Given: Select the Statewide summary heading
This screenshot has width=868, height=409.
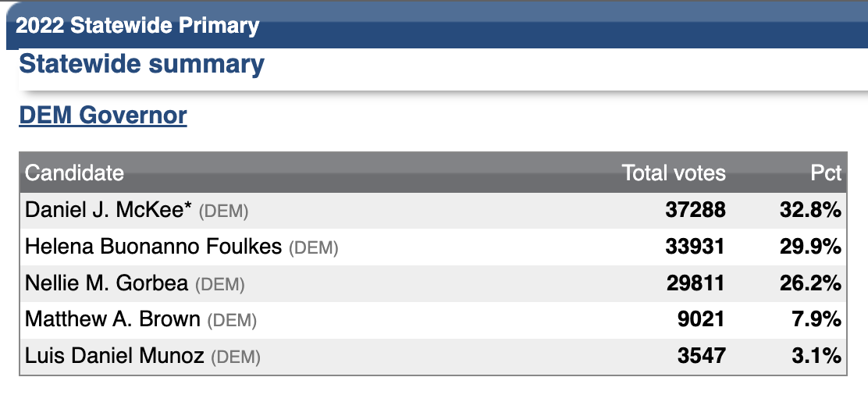Looking at the screenshot, I should point(141,63).
